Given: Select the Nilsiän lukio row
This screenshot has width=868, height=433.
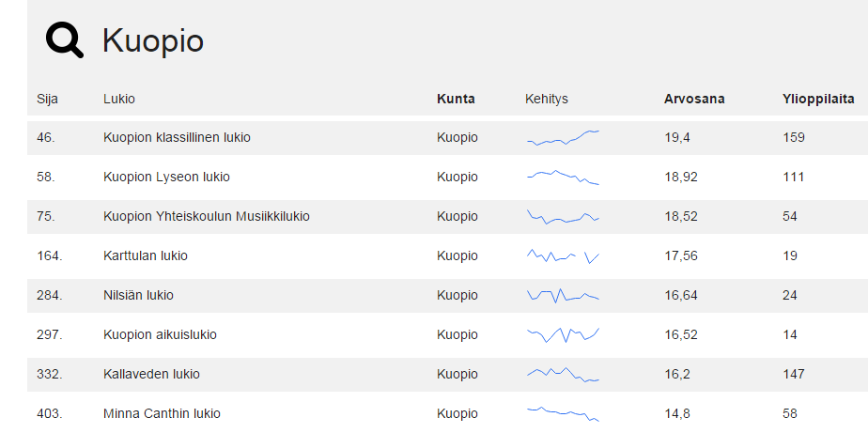Looking at the screenshot, I should tap(138, 295).
